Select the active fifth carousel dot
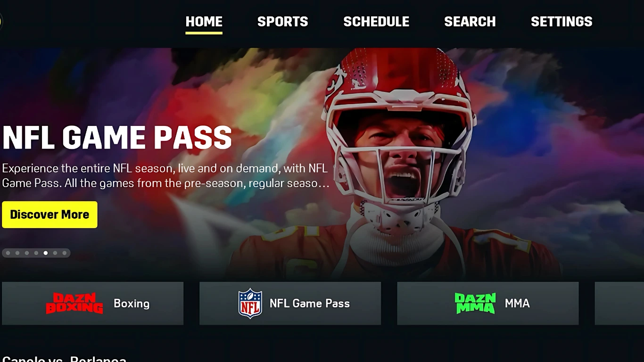 (46, 253)
